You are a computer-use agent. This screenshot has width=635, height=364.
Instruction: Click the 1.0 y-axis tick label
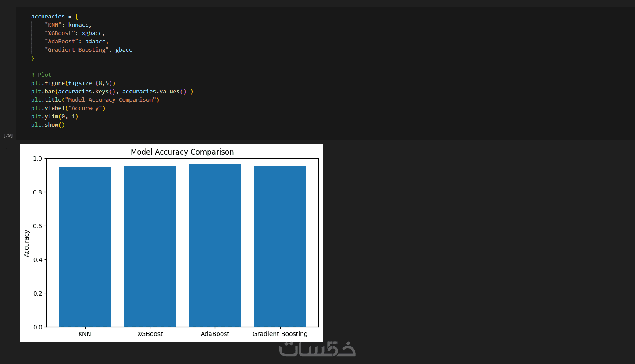(x=38, y=159)
